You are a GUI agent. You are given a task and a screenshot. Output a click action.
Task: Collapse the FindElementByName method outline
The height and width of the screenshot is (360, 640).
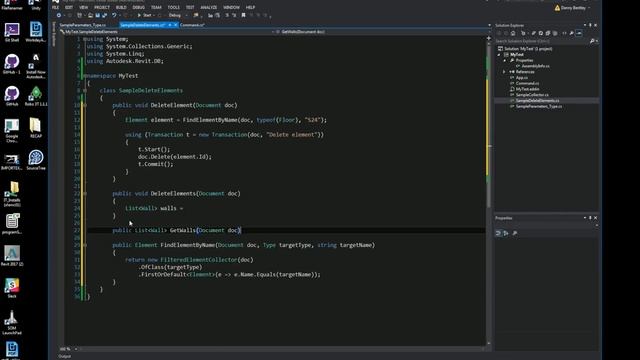[85, 245]
